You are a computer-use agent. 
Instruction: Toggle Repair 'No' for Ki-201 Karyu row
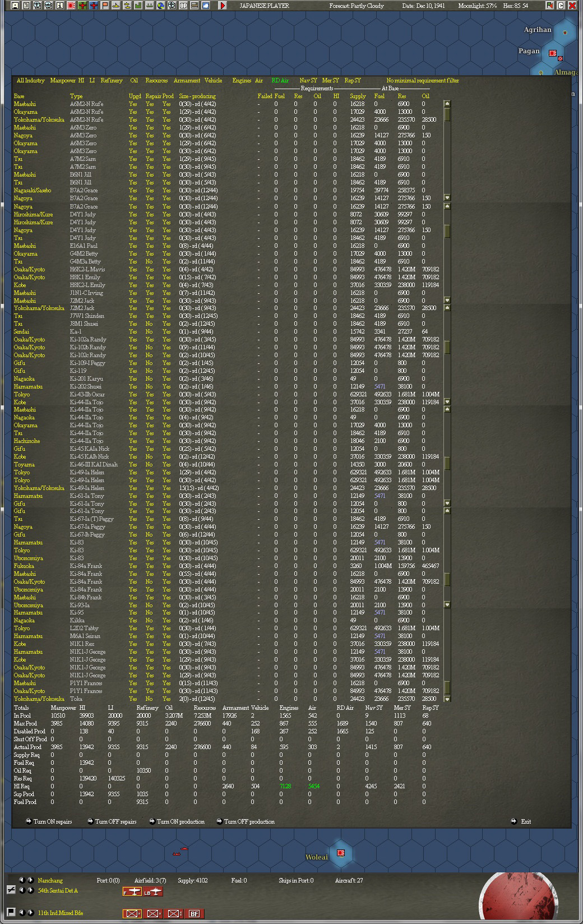pyautogui.click(x=149, y=378)
